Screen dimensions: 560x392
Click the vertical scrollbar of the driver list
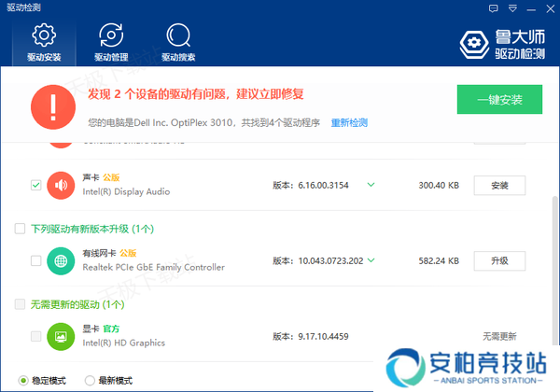pos(554,270)
